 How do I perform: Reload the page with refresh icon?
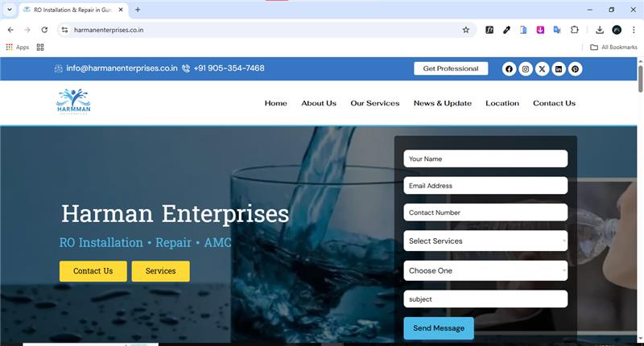pyautogui.click(x=44, y=30)
